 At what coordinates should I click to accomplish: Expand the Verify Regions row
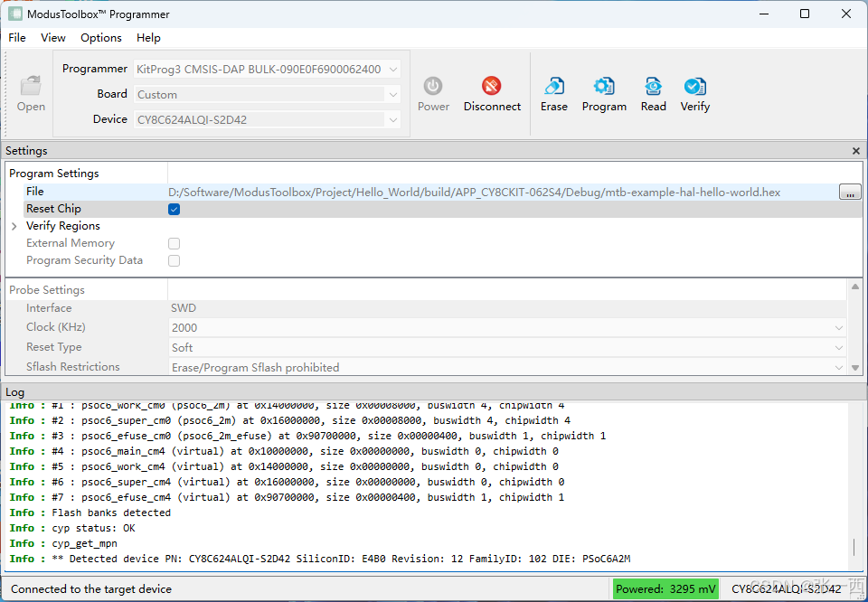(x=14, y=226)
